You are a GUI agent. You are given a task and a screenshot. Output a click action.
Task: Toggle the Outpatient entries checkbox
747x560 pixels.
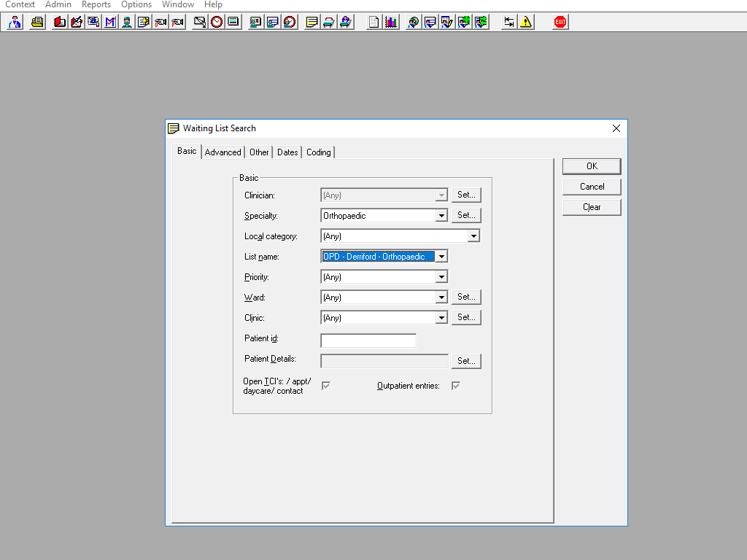coord(456,386)
